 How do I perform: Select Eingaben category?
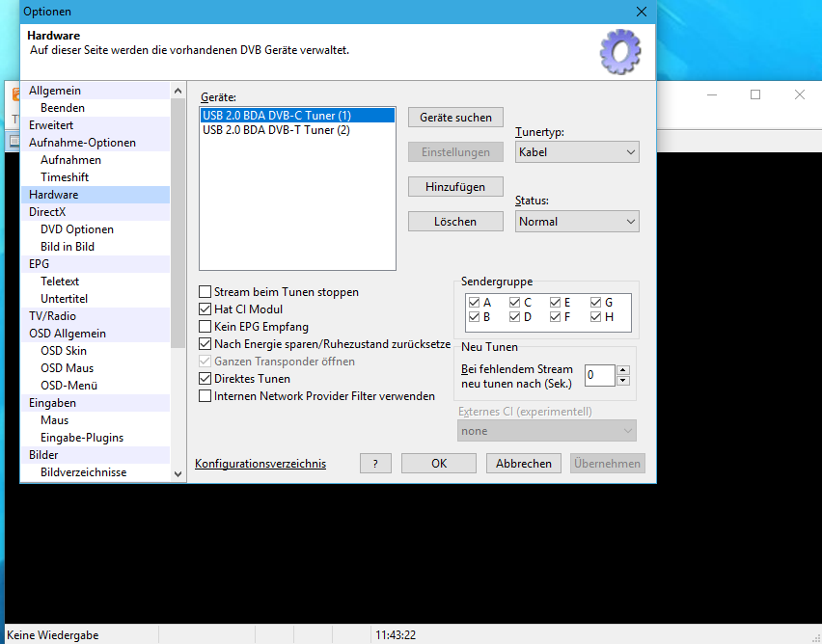point(96,402)
